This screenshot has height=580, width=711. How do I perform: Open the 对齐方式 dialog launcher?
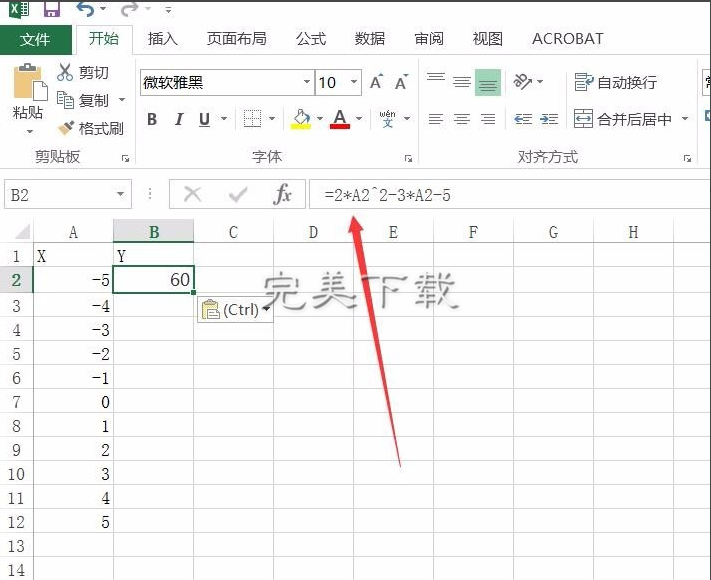coord(687,159)
